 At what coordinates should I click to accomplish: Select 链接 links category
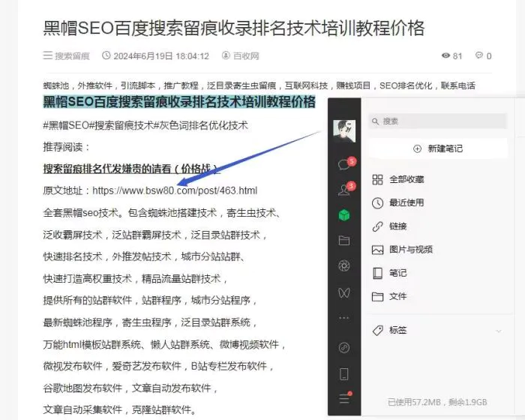(389, 226)
